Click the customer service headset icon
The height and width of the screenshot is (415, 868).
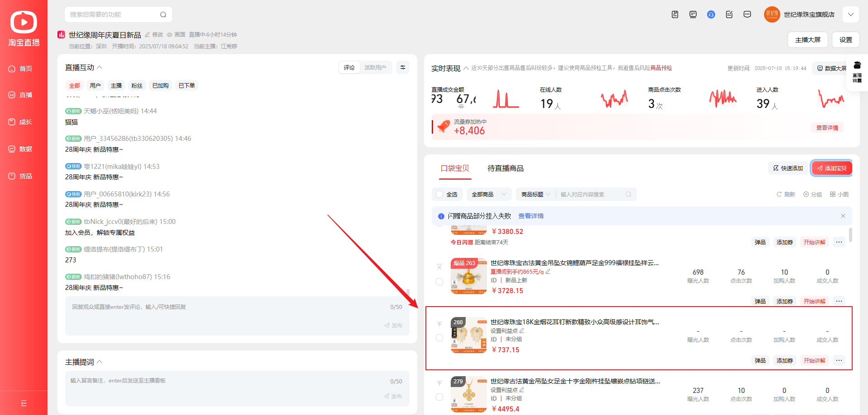[711, 14]
